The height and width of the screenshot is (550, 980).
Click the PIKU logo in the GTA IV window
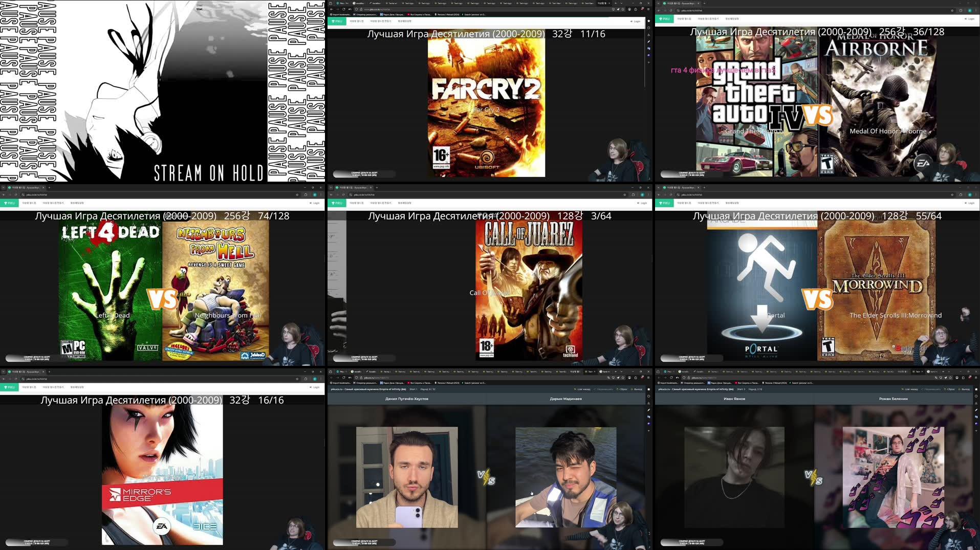[664, 19]
